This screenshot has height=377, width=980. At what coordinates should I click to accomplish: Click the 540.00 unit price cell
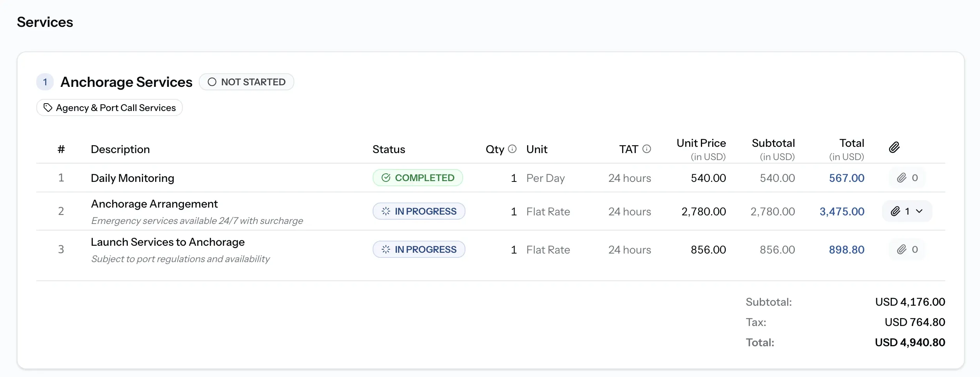(708, 178)
